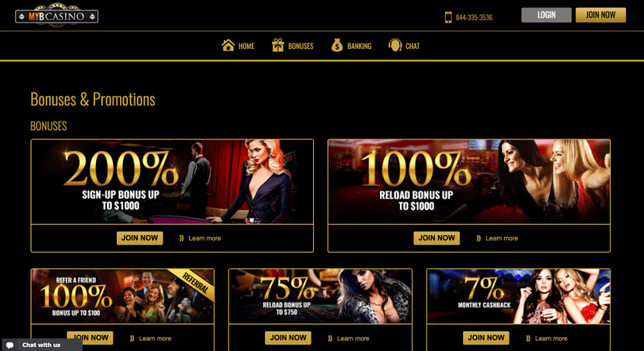Call phone number 844-335-3536
The height and width of the screenshot is (351, 644).
(474, 18)
